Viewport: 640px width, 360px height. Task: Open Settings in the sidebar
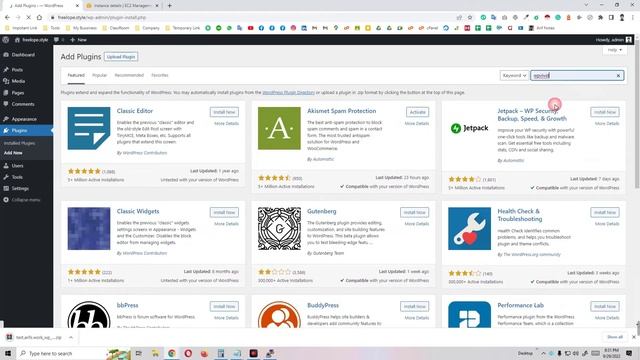(x=20, y=189)
